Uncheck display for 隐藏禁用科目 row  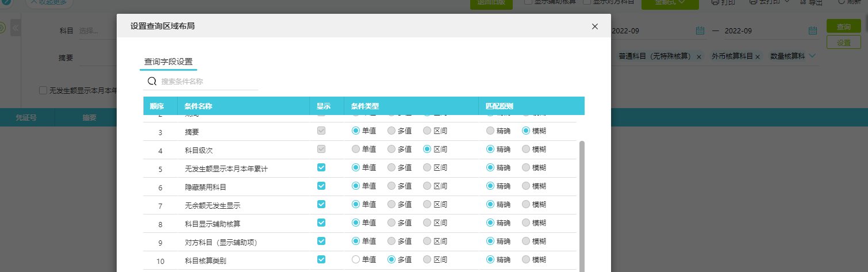click(x=321, y=186)
